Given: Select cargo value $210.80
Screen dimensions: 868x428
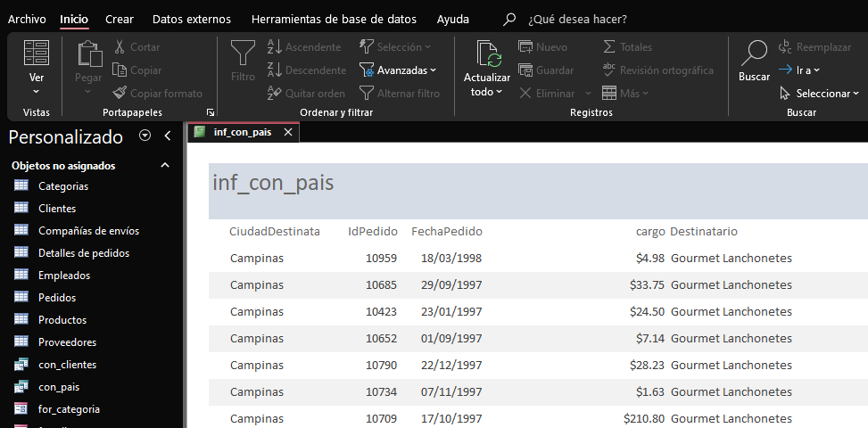Looking at the screenshot, I should click(x=644, y=418).
